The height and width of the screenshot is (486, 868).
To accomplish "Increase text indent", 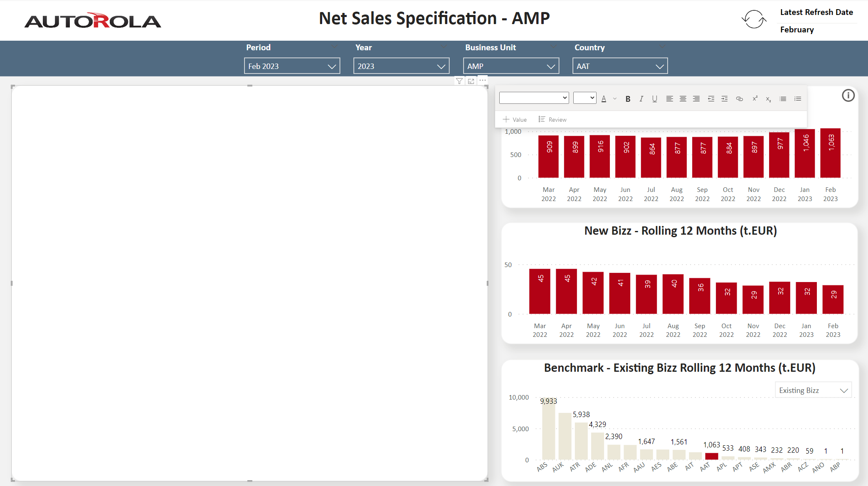I will 725,99.
